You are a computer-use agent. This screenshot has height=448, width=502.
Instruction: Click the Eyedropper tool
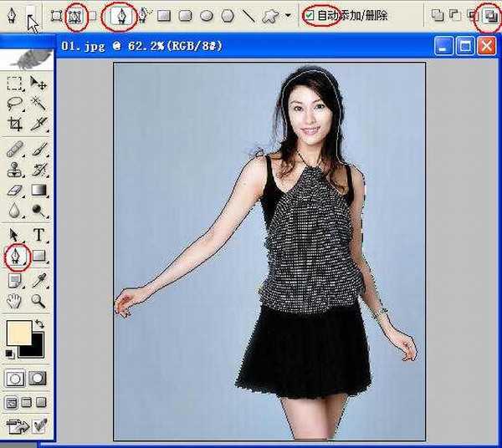pyautogui.click(x=38, y=279)
